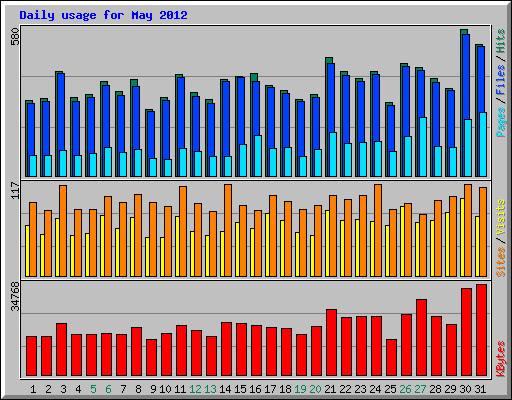This screenshot has height=400, width=512.
Task: Select the red KBytes bar for day 27
Action: coord(421,337)
